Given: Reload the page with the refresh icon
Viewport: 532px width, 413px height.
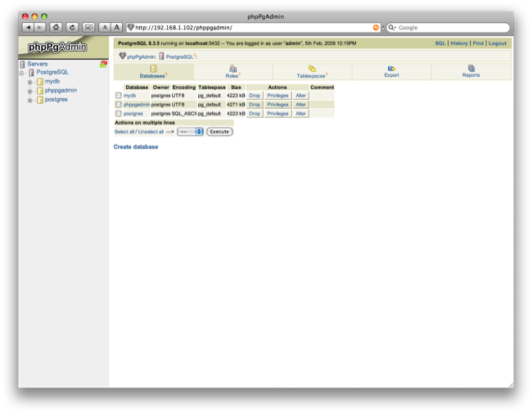Looking at the screenshot, I should 72,28.
